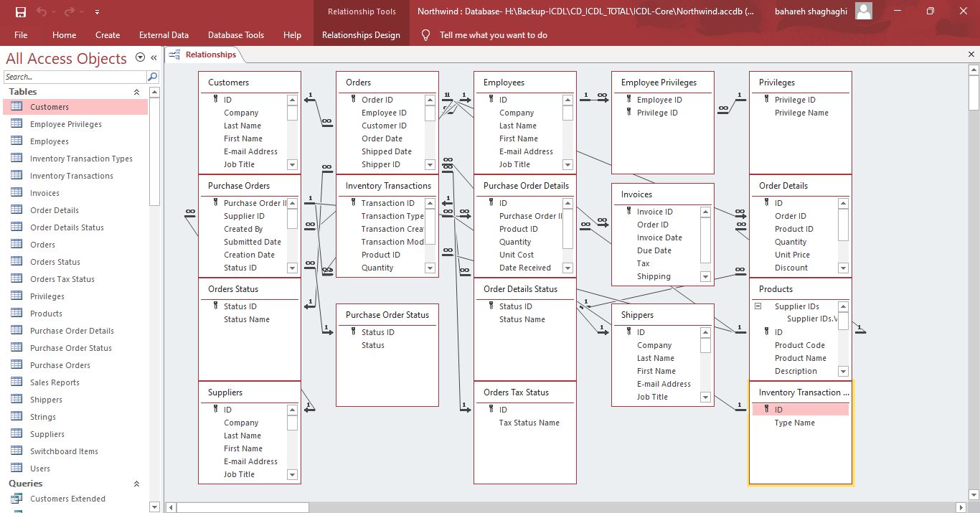The height and width of the screenshot is (513, 980).
Task: Collapse the Queries group
Action: [136, 484]
